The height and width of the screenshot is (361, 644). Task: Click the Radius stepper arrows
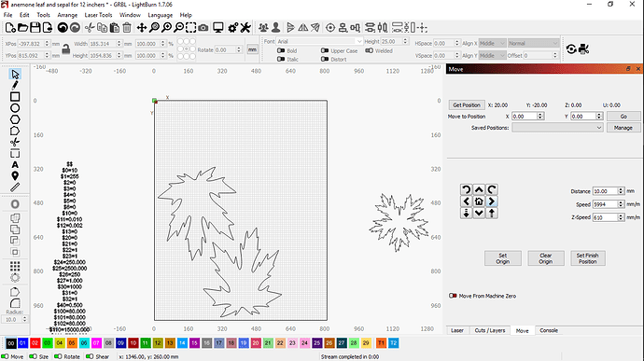(24, 319)
